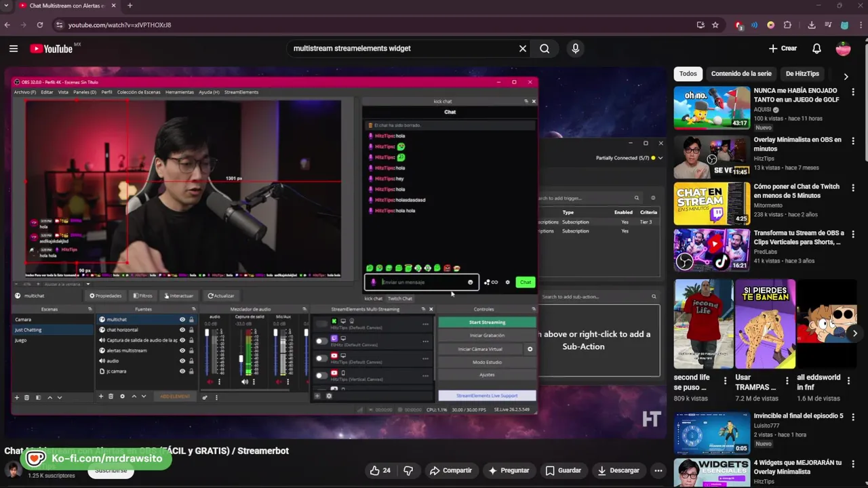Clear the YouTube search text
The height and width of the screenshot is (488, 868).
(523, 49)
